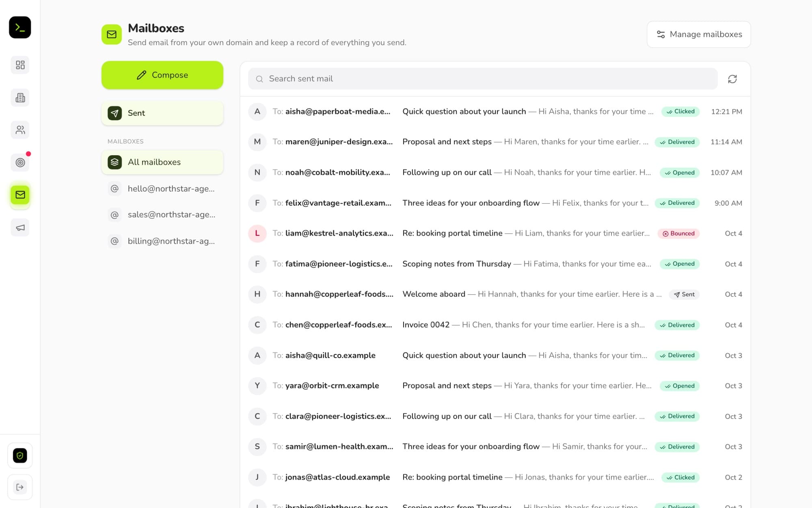Click the terminal logo icon in sidebar
812x508 pixels.
click(x=20, y=27)
